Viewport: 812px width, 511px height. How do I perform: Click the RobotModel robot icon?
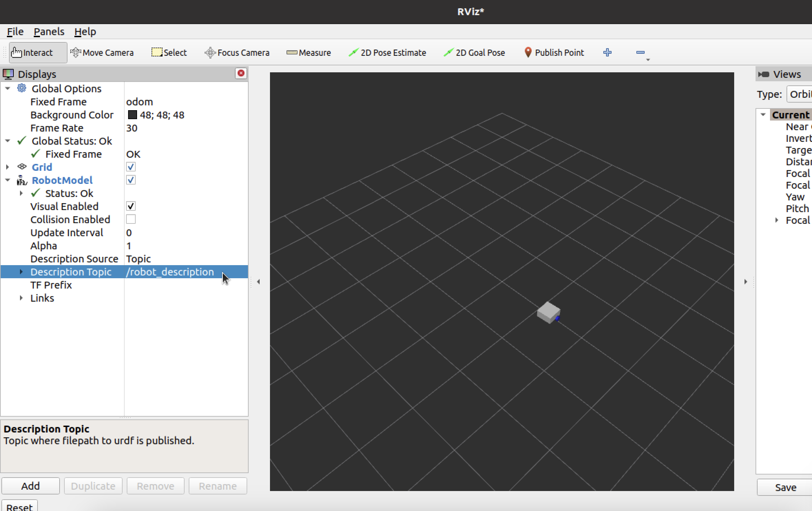click(x=22, y=180)
